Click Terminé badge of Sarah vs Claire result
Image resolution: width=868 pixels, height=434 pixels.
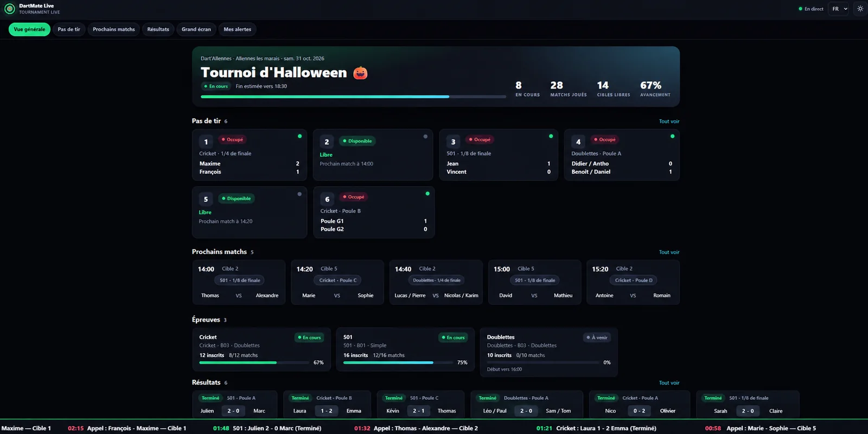713,398
